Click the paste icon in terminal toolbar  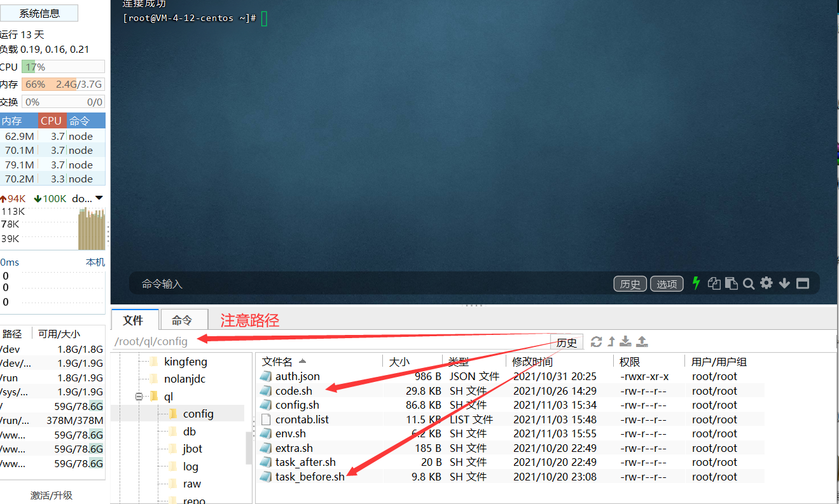tap(732, 283)
